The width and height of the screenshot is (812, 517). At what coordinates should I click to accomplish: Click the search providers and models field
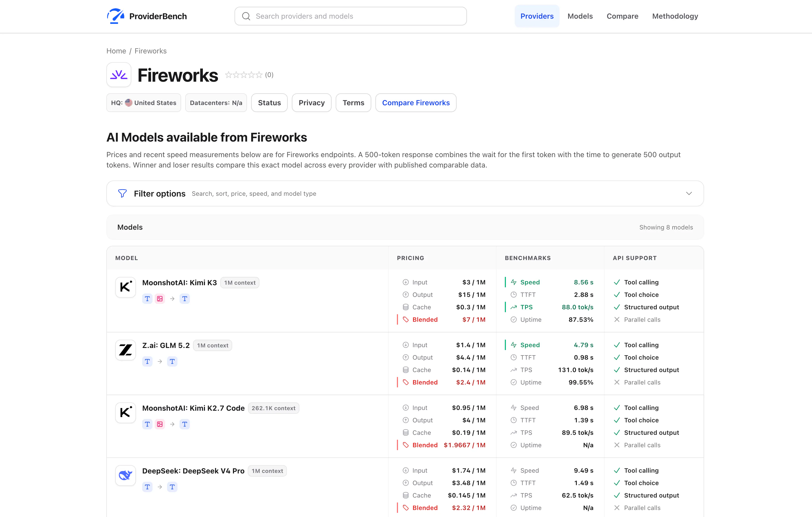point(351,16)
